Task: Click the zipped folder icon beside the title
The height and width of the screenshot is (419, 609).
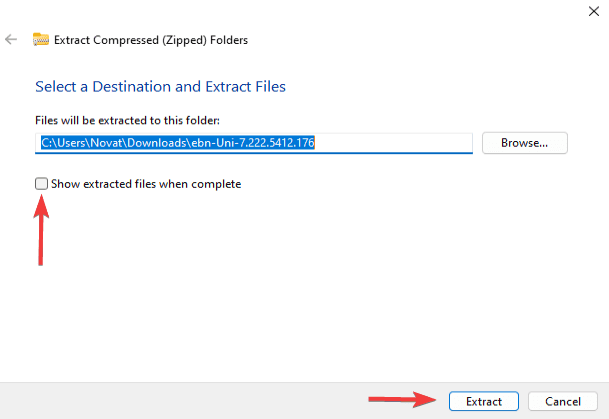Action: 41,40
